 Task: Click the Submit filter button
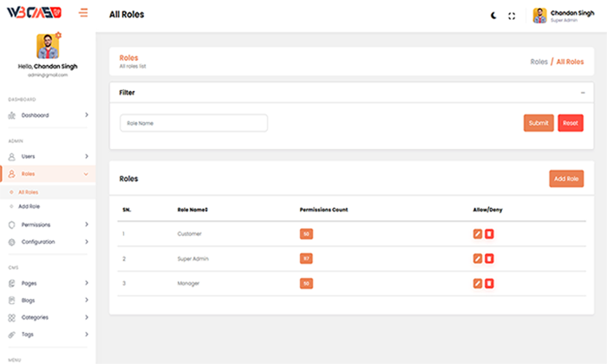point(538,123)
